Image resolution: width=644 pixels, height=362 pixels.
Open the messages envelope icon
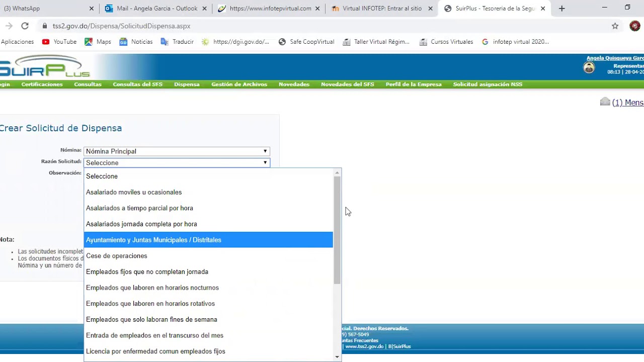[x=605, y=102]
